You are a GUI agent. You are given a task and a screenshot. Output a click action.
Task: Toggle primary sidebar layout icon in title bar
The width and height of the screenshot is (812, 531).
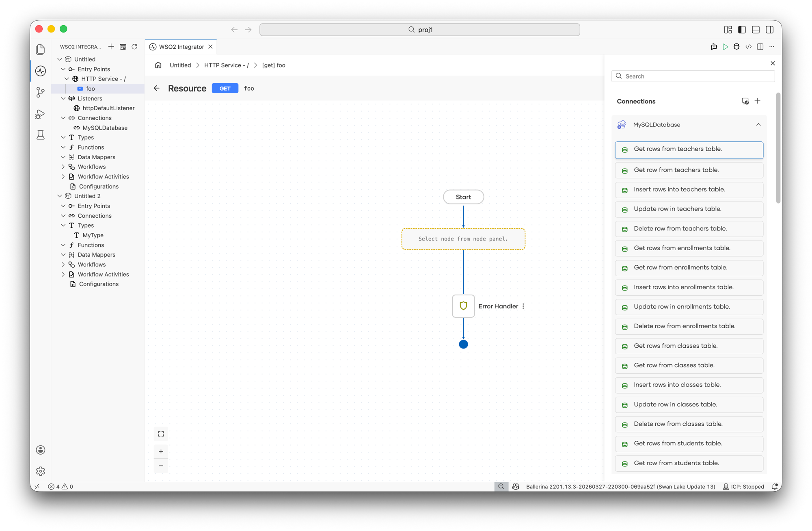point(742,30)
